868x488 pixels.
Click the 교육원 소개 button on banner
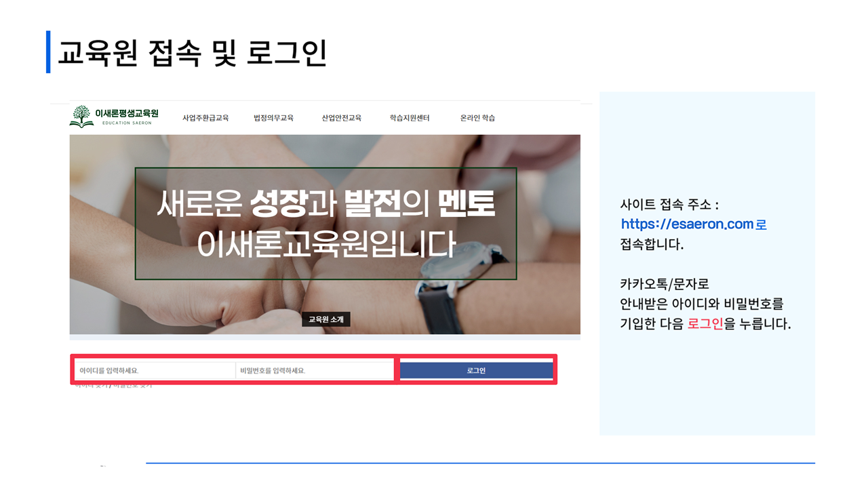pyautogui.click(x=325, y=319)
